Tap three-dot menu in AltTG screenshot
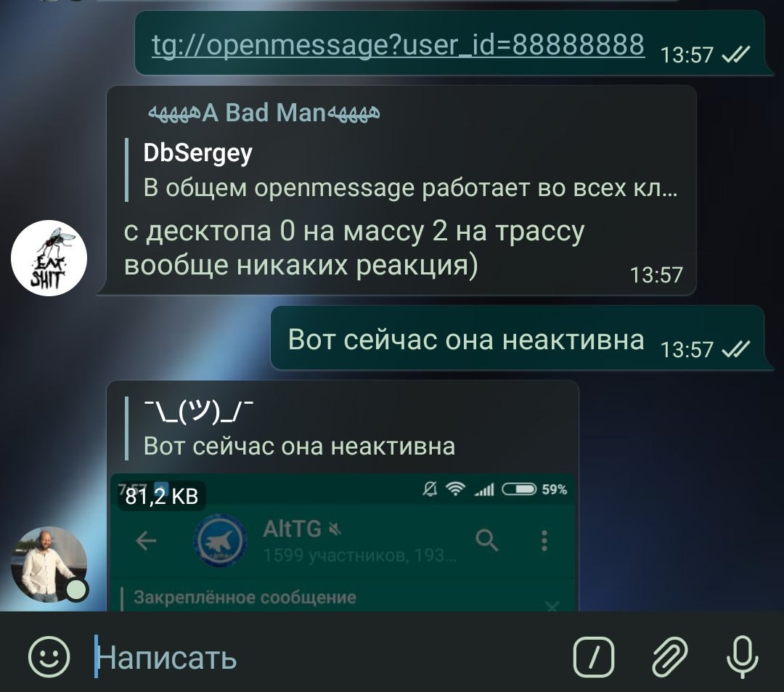Screen dimensions: 784x692 (x=544, y=540)
